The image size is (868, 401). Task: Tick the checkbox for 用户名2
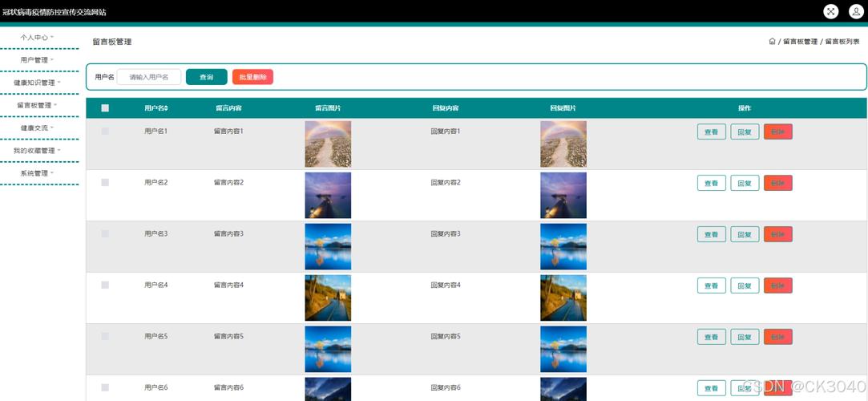click(105, 182)
